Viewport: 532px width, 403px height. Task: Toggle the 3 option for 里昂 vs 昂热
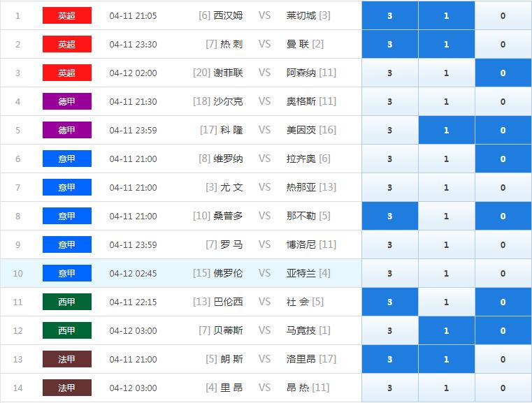coord(390,388)
